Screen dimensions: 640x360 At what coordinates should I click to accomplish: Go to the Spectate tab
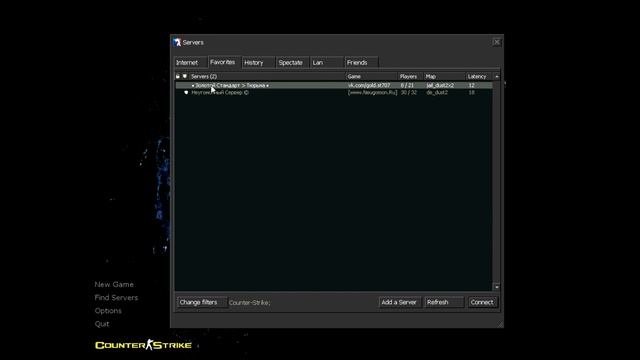point(293,62)
